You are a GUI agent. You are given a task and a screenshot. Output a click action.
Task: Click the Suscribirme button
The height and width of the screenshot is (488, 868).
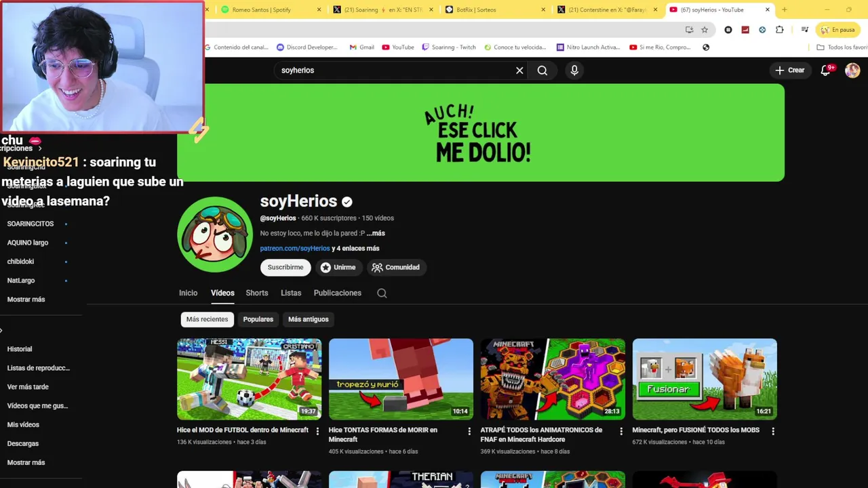pos(285,267)
